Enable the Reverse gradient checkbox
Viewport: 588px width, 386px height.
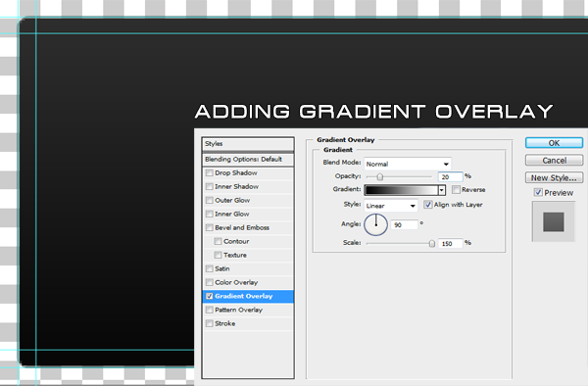tap(456, 190)
